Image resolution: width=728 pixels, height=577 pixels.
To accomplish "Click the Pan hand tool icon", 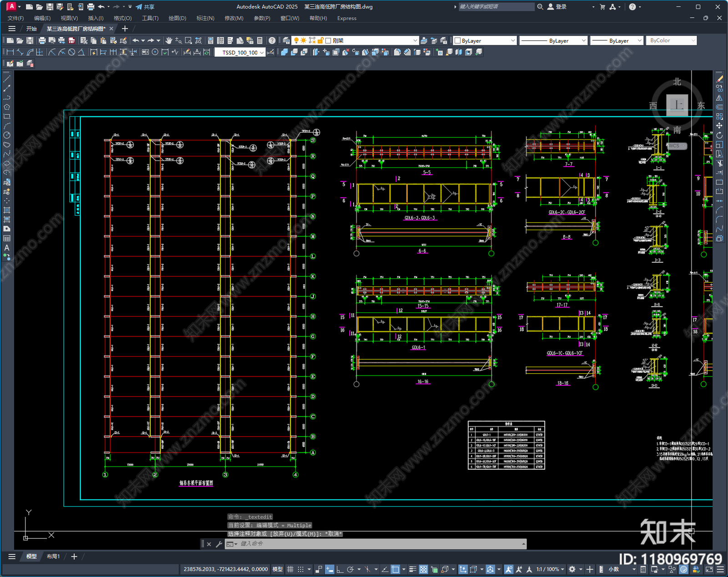I will click(x=169, y=40).
